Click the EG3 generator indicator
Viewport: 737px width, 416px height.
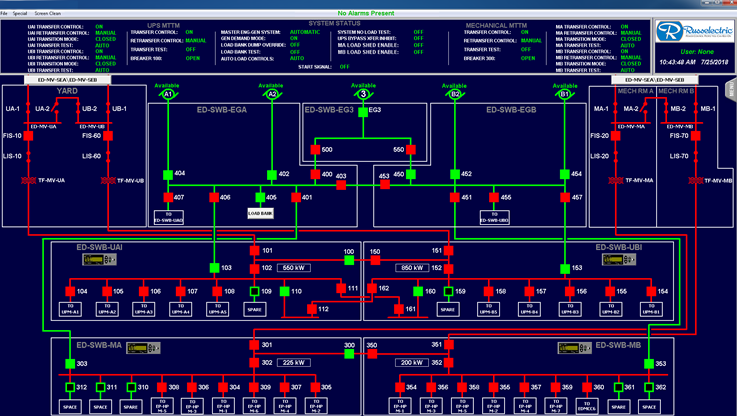point(363,111)
